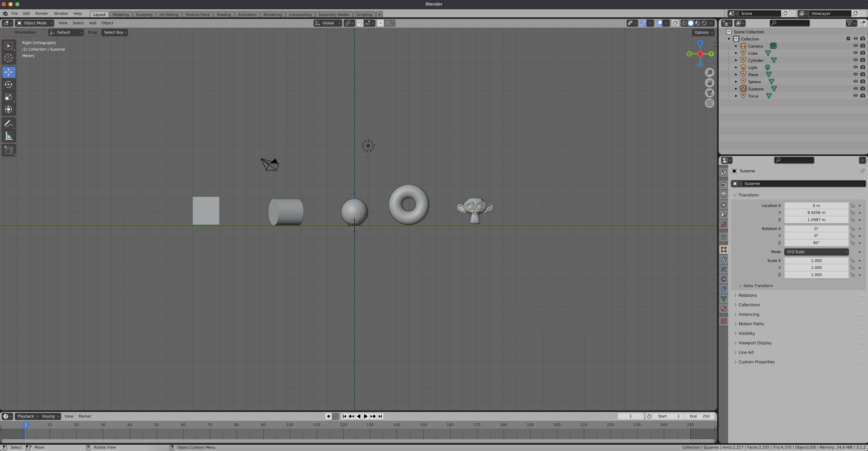
Task: Expand the Suzanne row in outliner
Action: 736,89
